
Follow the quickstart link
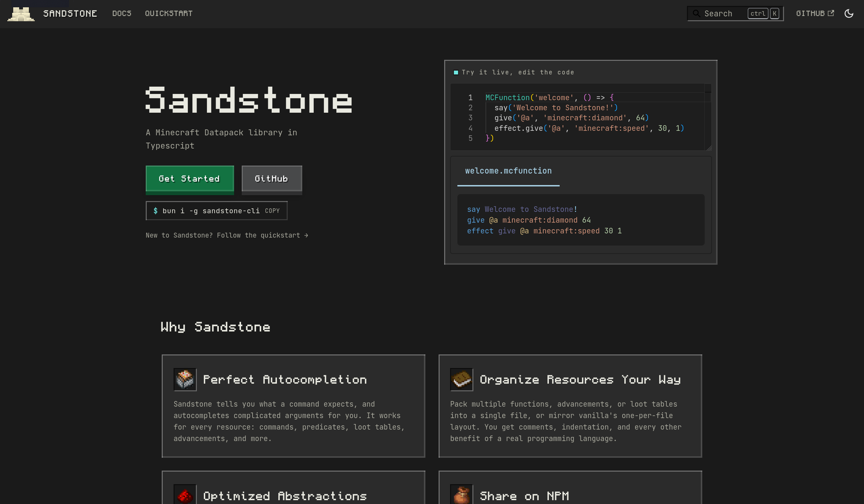pos(227,235)
